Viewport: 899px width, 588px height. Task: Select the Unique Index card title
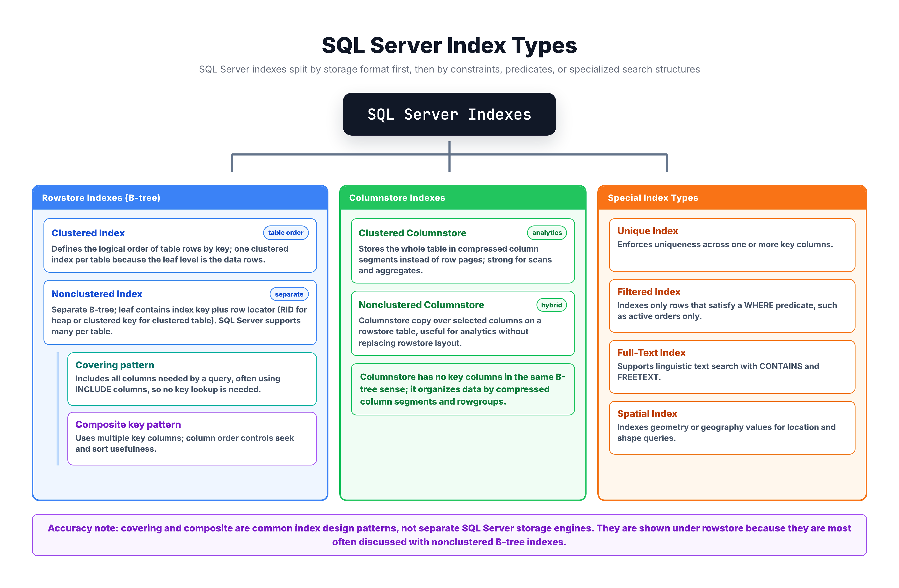(x=647, y=231)
